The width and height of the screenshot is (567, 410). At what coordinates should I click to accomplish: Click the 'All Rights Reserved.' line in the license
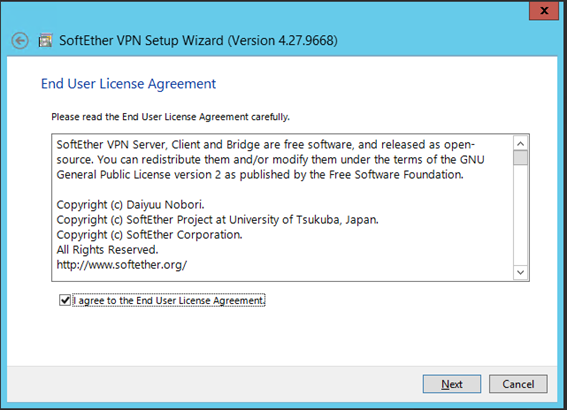coord(107,250)
